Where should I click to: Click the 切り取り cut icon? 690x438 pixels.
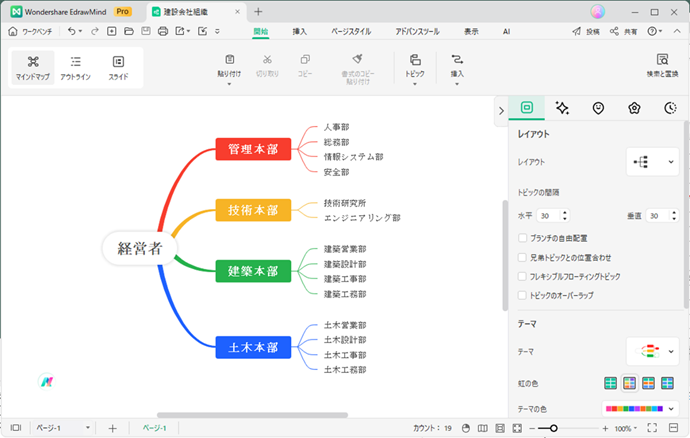[x=267, y=59]
